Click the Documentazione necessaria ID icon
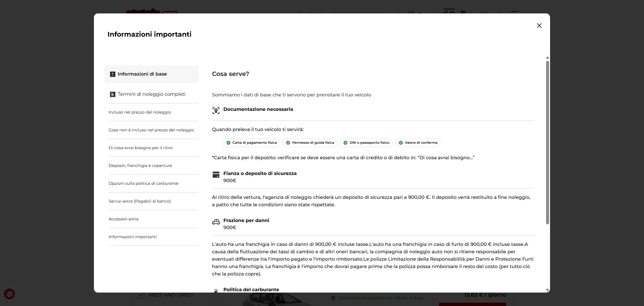Image resolution: width=644 pixels, height=306 pixels. coord(216,110)
